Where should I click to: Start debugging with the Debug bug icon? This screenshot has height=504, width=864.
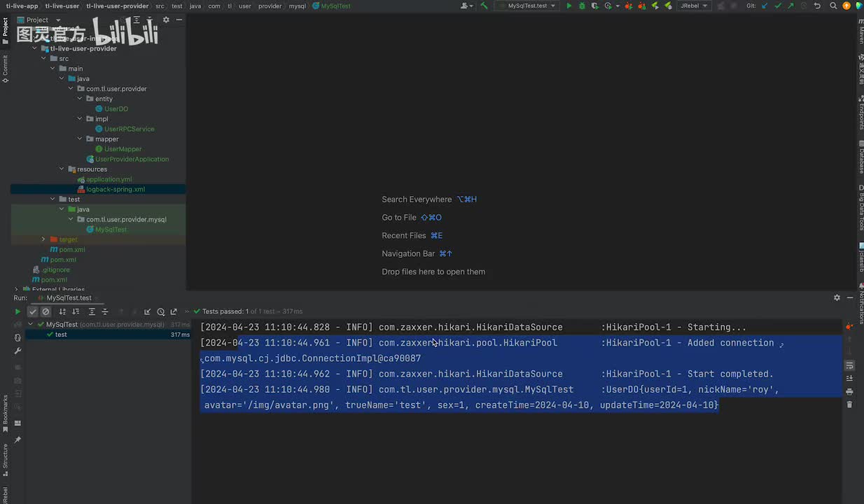click(x=581, y=6)
